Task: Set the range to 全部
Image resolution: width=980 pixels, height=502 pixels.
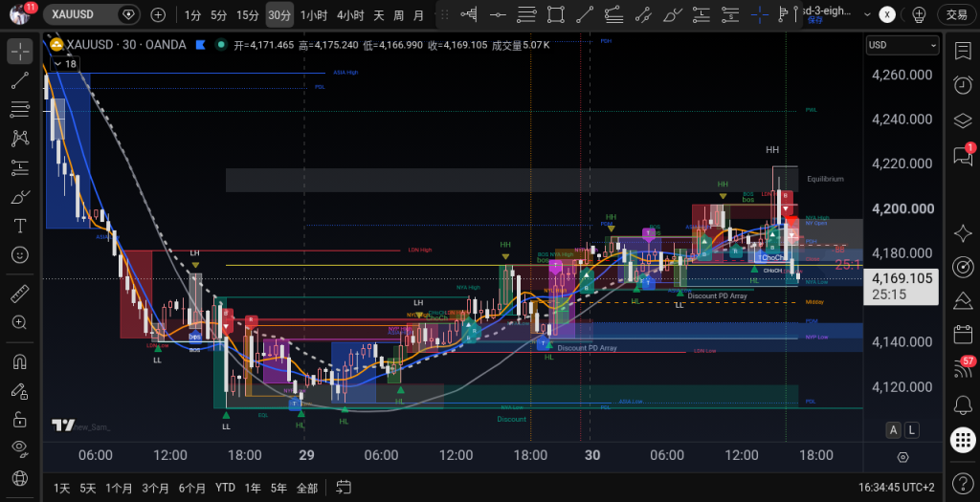Action: pyautogui.click(x=307, y=488)
